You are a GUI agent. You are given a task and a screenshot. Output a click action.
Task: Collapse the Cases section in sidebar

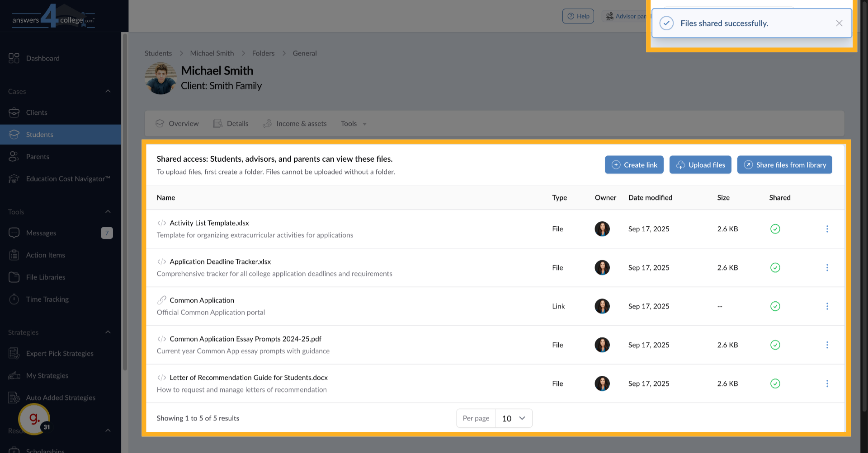point(108,91)
